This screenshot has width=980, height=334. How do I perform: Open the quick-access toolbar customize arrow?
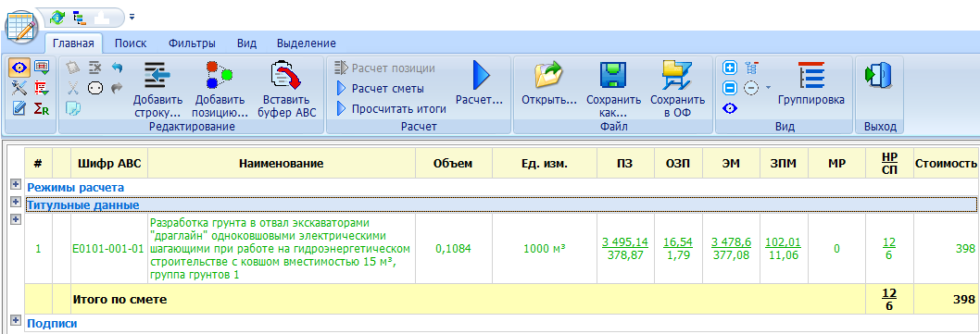point(132,17)
